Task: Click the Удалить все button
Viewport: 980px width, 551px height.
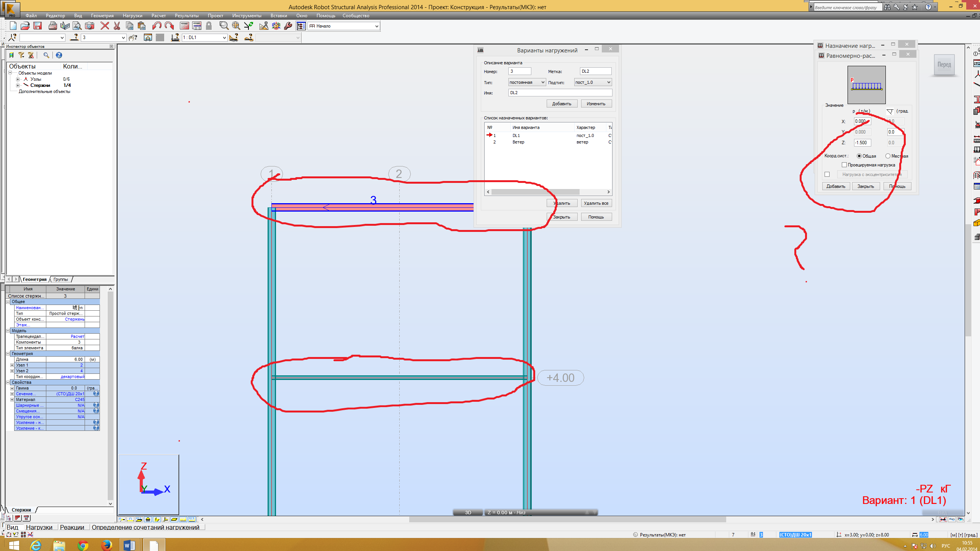Action: tap(596, 203)
